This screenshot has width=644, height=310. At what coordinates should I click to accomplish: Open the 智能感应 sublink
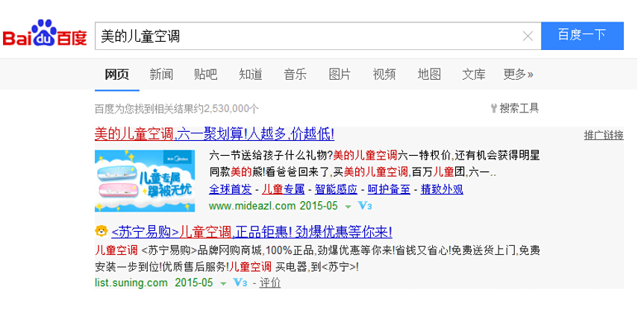click(x=336, y=189)
